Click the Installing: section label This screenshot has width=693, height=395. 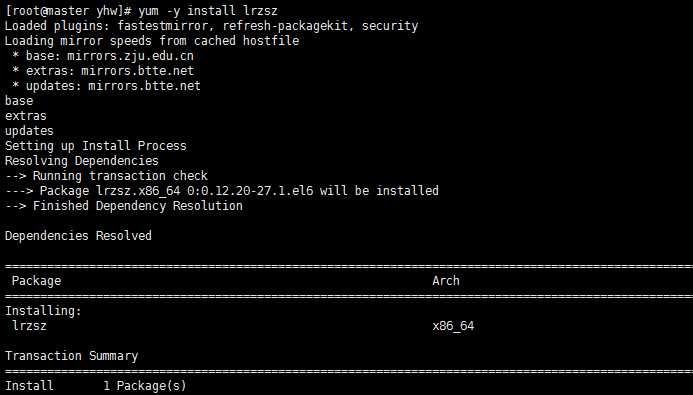43,311
